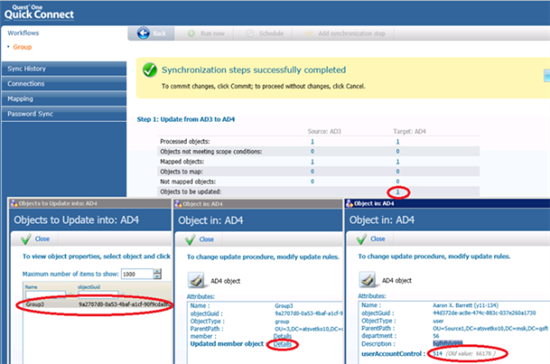This screenshot has width=550, height=364.
Task: Click Close text in Objects to Update window
Action: (x=42, y=239)
